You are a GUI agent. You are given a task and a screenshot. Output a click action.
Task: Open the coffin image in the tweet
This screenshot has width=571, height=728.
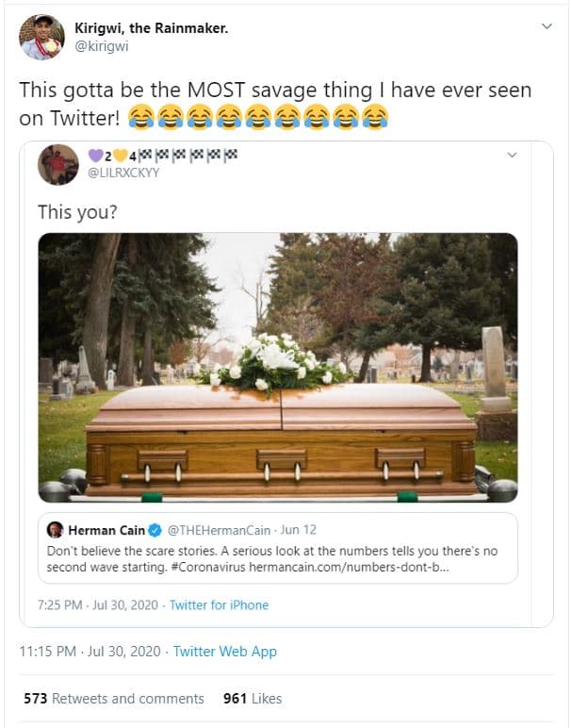[277, 367]
